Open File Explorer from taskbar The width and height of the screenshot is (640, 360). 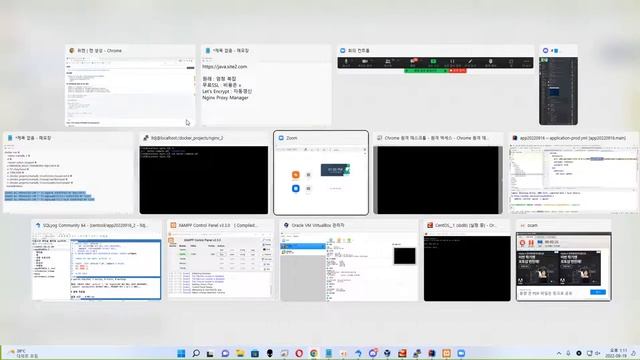pos(240,353)
